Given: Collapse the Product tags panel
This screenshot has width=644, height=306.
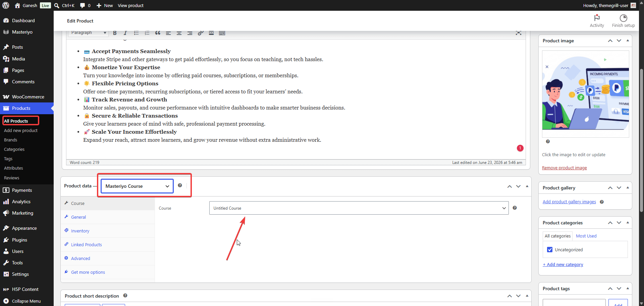Looking at the screenshot, I should (628, 289).
